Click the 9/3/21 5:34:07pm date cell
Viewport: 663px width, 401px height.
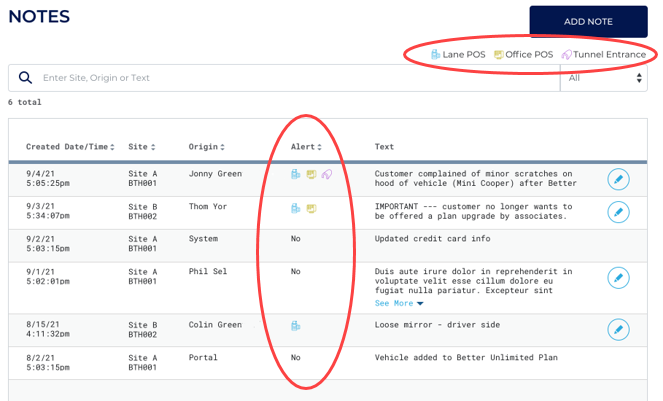(x=48, y=211)
